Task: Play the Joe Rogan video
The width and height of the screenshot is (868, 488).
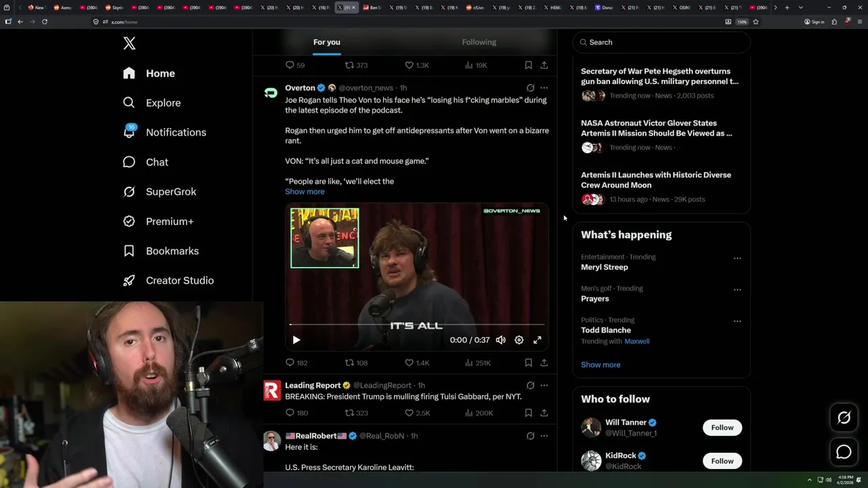Action: pyautogui.click(x=296, y=340)
